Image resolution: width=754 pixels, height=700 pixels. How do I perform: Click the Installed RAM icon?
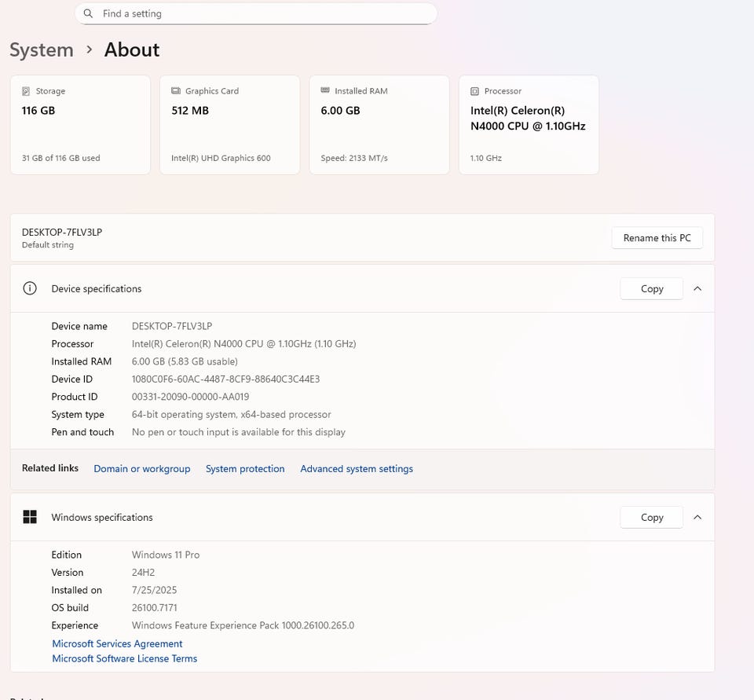pos(325,91)
